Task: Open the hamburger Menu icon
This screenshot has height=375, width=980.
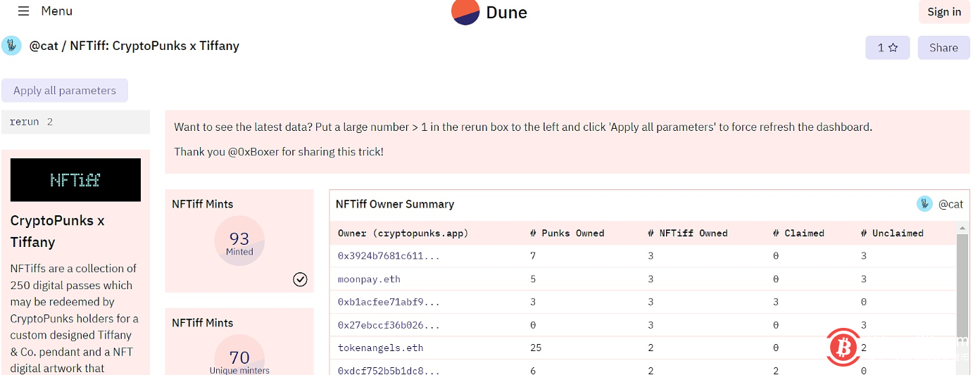Action: click(x=23, y=11)
